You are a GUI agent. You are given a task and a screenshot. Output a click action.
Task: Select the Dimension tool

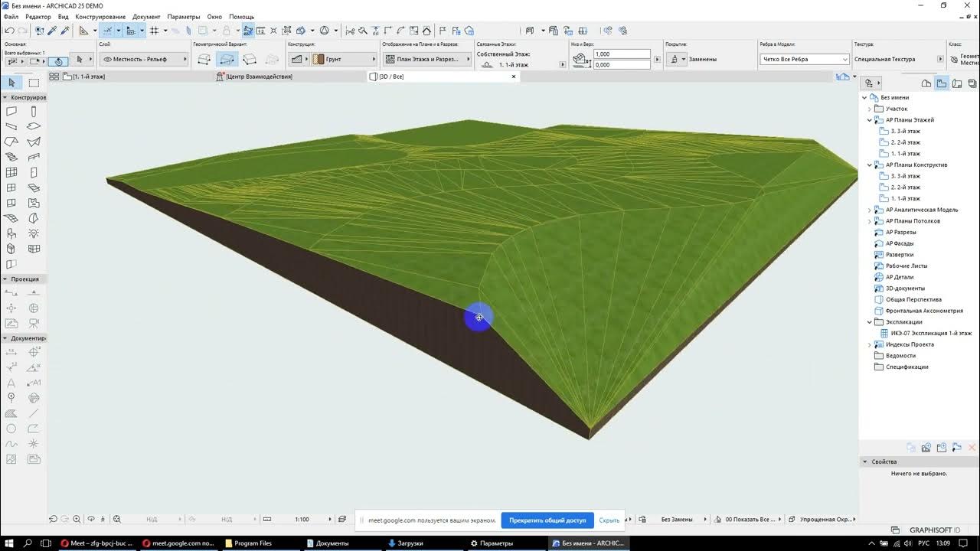[x=11, y=352]
